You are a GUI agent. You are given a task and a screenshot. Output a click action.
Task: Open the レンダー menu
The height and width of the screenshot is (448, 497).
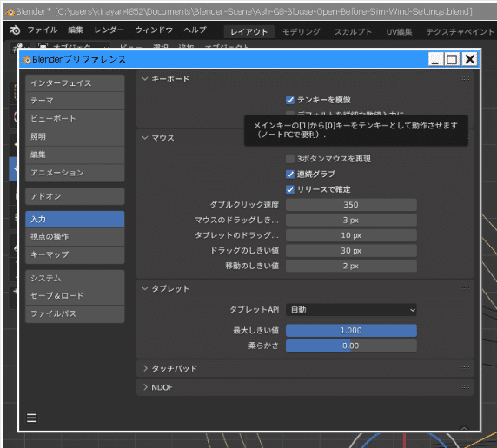coord(109,30)
